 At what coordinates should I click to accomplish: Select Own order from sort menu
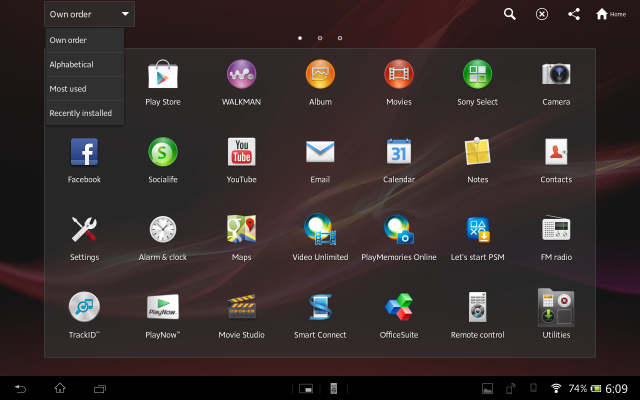[x=84, y=40]
